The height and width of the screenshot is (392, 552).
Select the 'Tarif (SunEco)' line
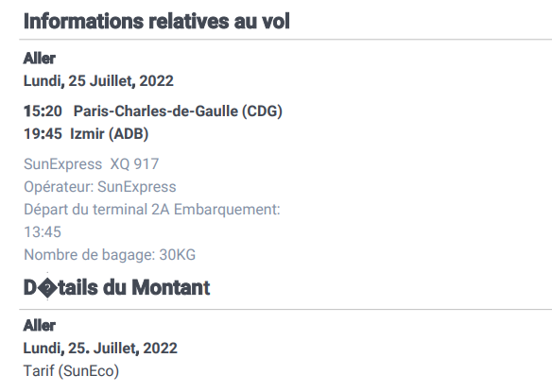(72, 371)
